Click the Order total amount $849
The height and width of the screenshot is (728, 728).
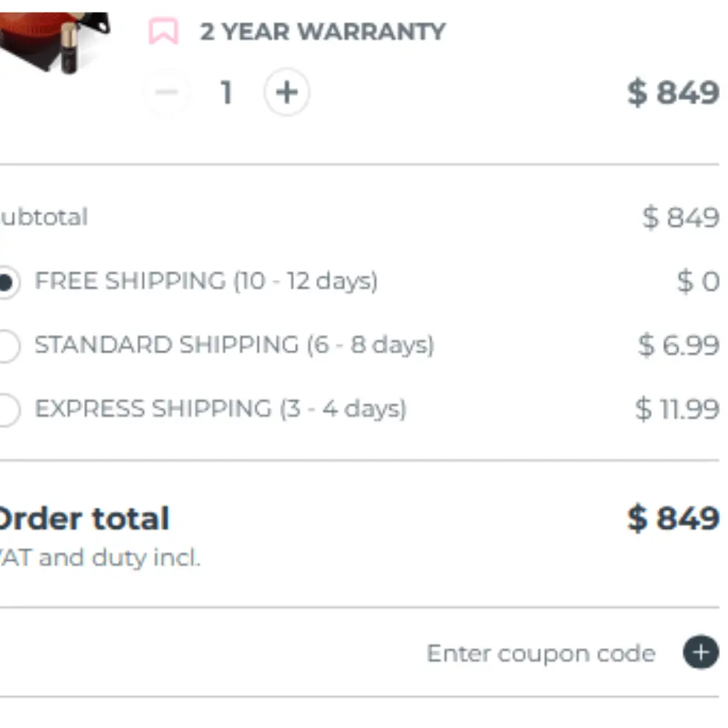pos(675,517)
